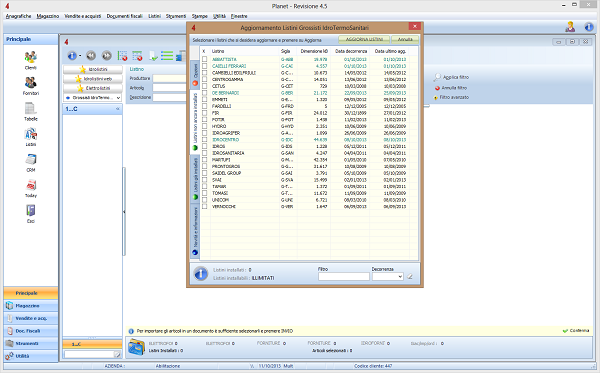Tick the checkbox for IDROSANITARIA
The width and height of the screenshot is (600, 373).
(205, 153)
